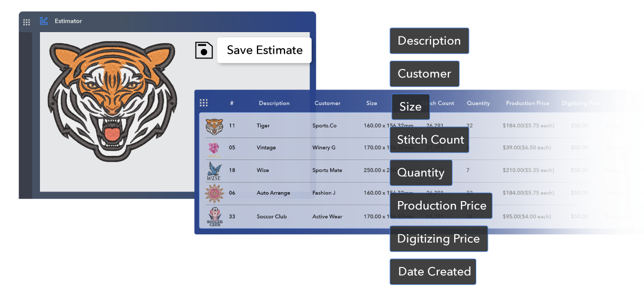Open the Sports Mate customer row

(327, 171)
